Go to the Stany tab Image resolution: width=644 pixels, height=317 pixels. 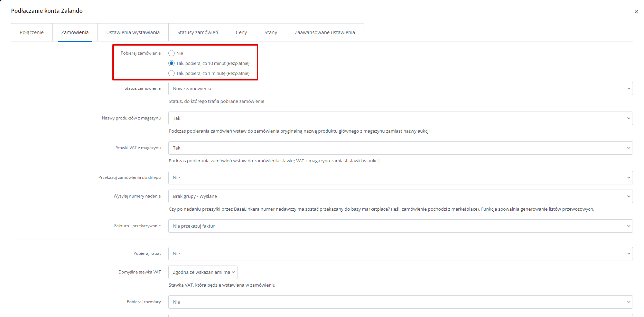[x=271, y=32]
